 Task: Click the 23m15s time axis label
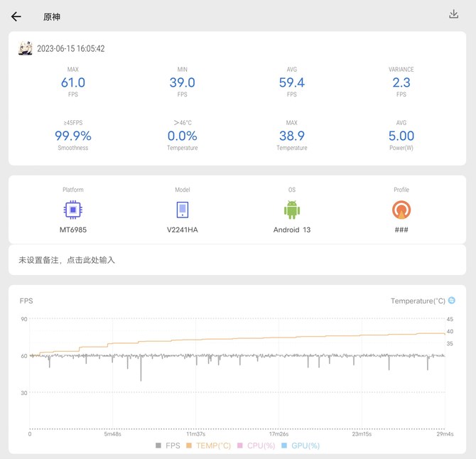point(362,434)
